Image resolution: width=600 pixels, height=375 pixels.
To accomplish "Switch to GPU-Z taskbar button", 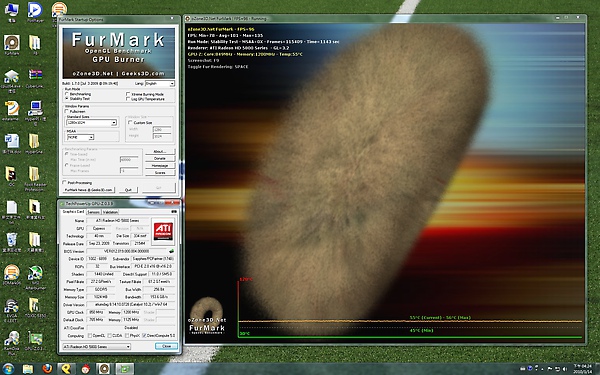I will [x=124, y=369].
